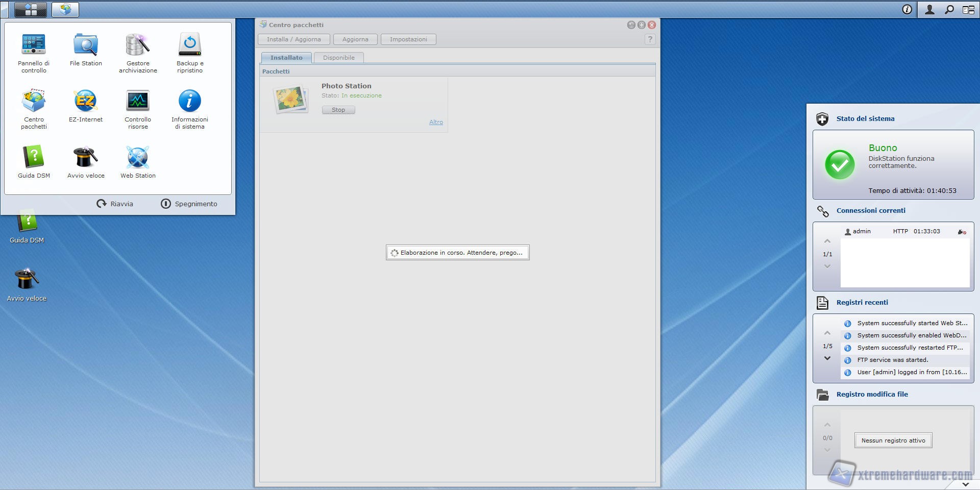Show next page of recent logs
Viewport: 980px width, 490px height.
pyautogui.click(x=827, y=358)
